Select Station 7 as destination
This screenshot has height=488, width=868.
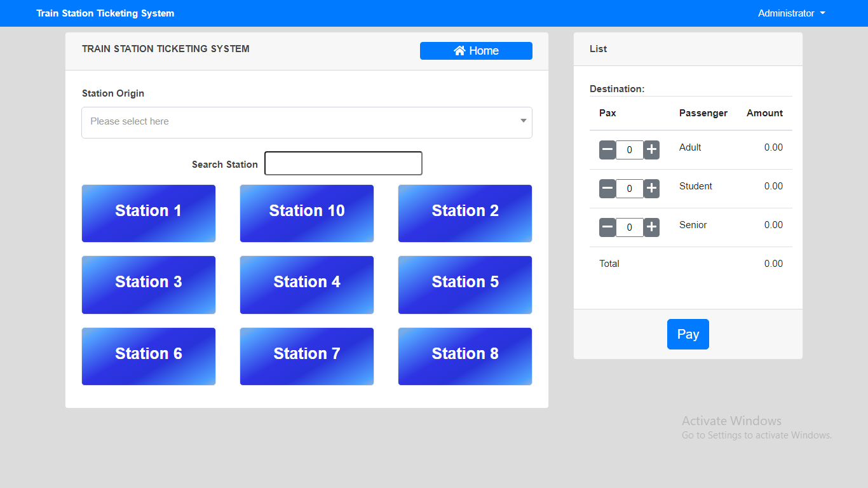click(307, 356)
